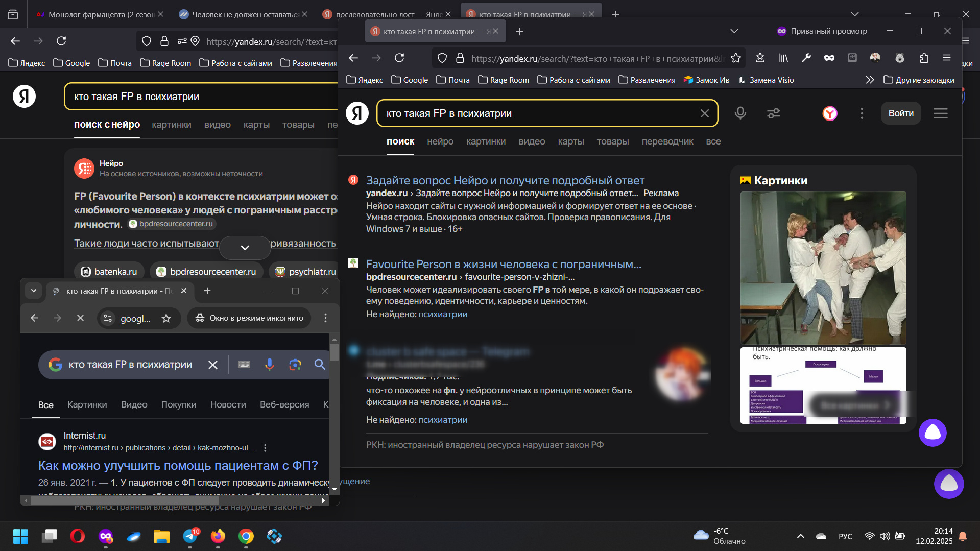Screen dimensions: 980x551
Task: Switch to the нейро tab in Yandex search
Action: pos(440,141)
